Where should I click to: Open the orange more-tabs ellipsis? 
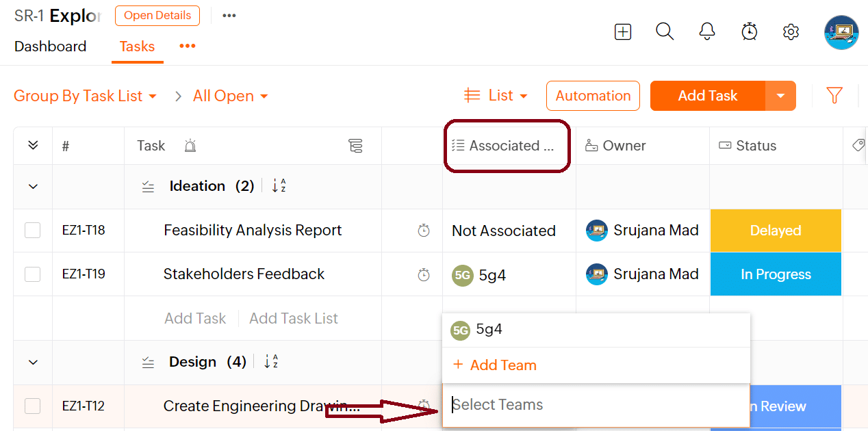click(x=188, y=46)
